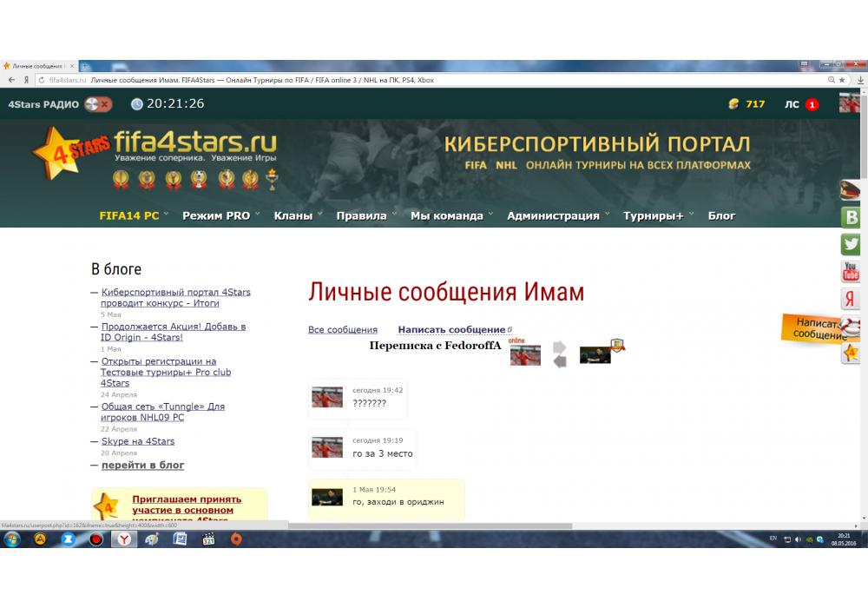Click the gold coins balance icon
The image size is (868, 608).
[x=733, y=104]
